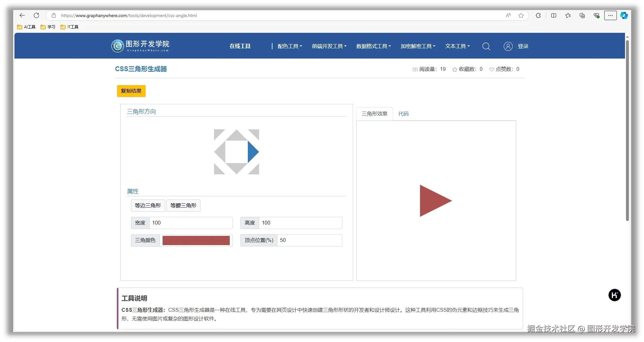
Task: Select the bottom-right corner triangle direction
Action: (256, 171)
